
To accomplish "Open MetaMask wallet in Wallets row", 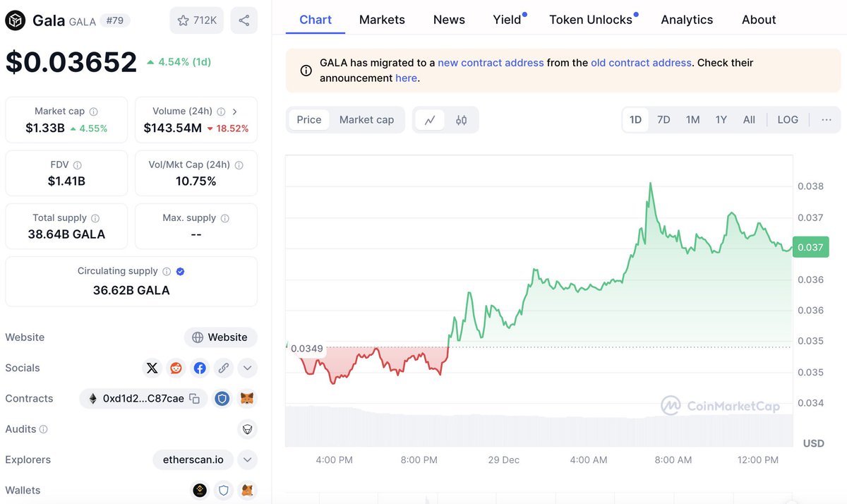I will click(x=247, y=490).
